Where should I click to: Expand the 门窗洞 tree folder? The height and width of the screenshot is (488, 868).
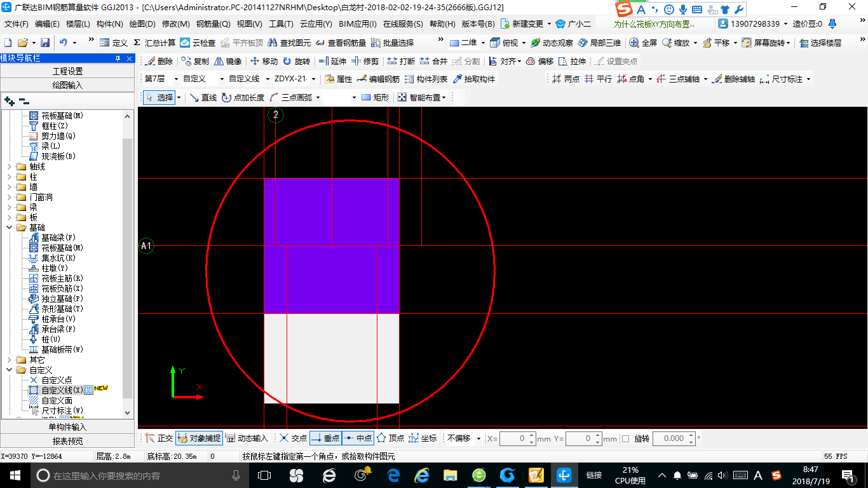pyautogui.click(x=10, y=197)
